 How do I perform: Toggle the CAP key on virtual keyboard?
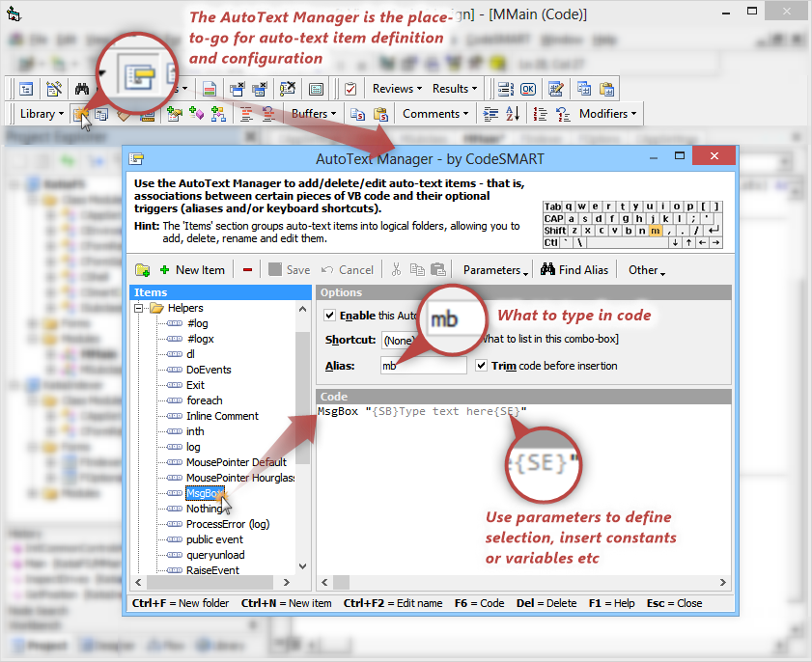pos(553,218)
